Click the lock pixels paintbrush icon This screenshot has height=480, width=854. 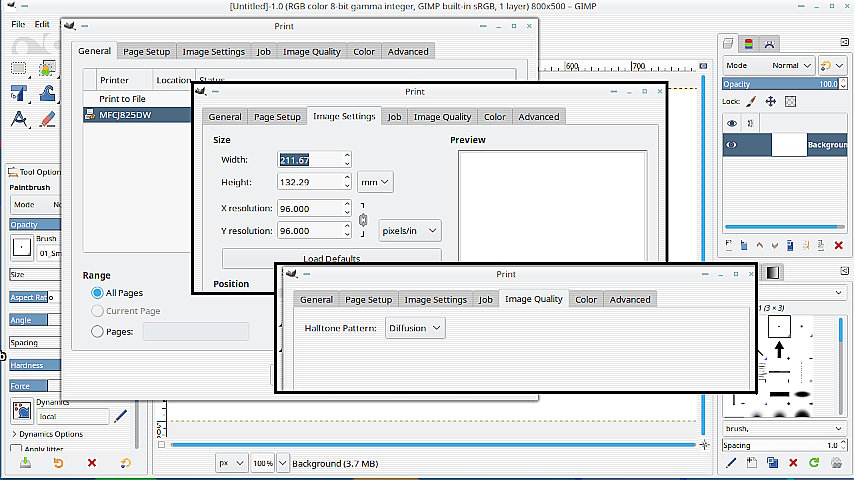[751, 101]
